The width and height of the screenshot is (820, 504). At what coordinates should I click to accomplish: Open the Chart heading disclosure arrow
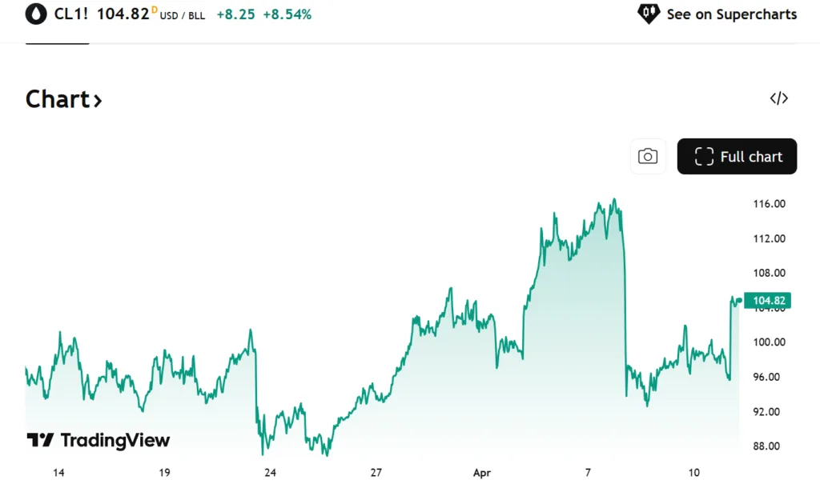tap(98, 99)
